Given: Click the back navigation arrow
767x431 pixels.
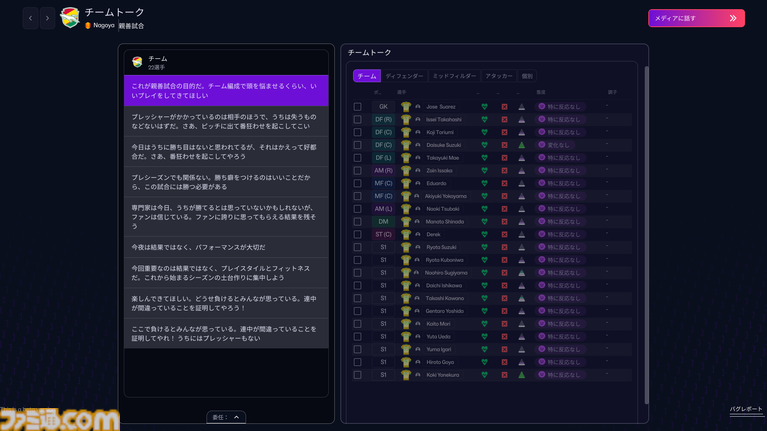Looking at the screenshot, I should pos(30,18).
